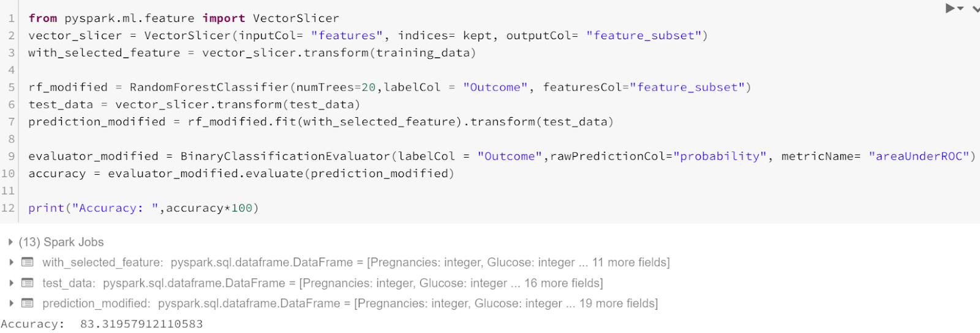Click the prediction_modified DataFrame name text

point(96,304)
